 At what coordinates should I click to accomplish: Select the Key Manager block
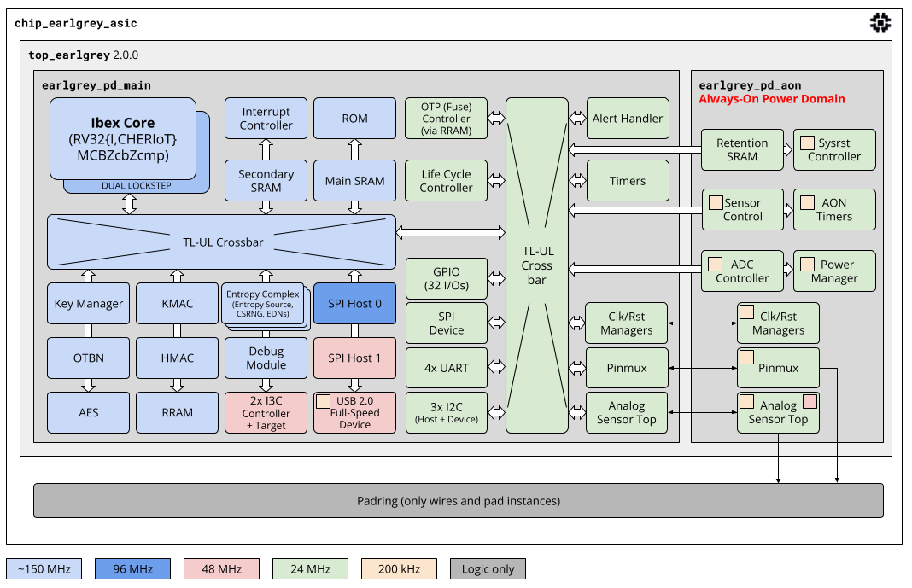coord(89,303)
